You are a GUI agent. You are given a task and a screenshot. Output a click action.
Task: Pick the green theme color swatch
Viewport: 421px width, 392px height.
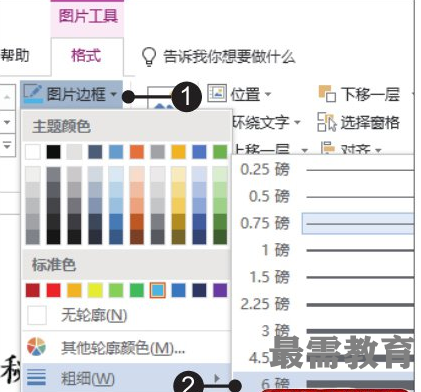coord(220,152)
